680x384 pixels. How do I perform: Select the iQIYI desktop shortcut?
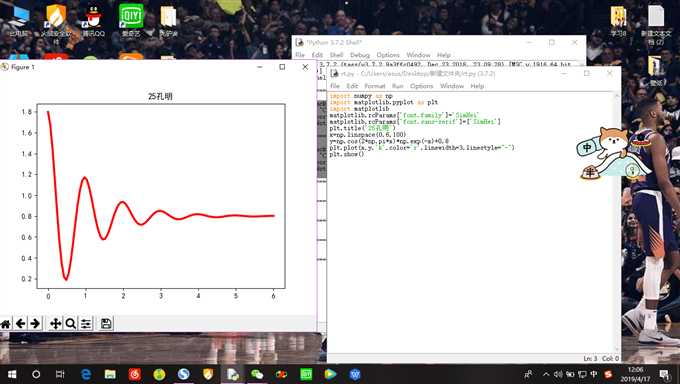[131, 20]
